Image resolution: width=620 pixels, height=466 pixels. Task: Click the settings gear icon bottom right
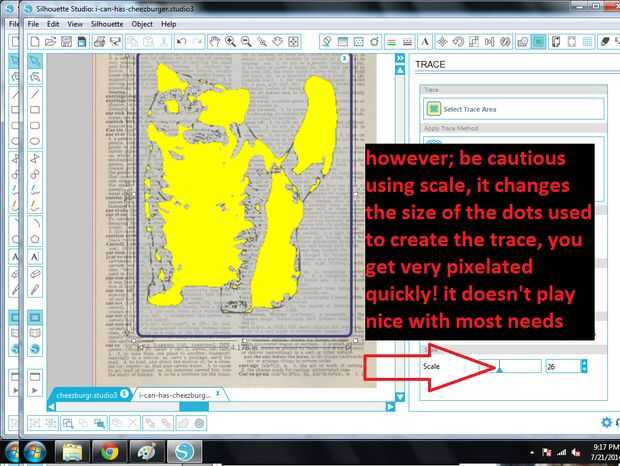[606, 422]
